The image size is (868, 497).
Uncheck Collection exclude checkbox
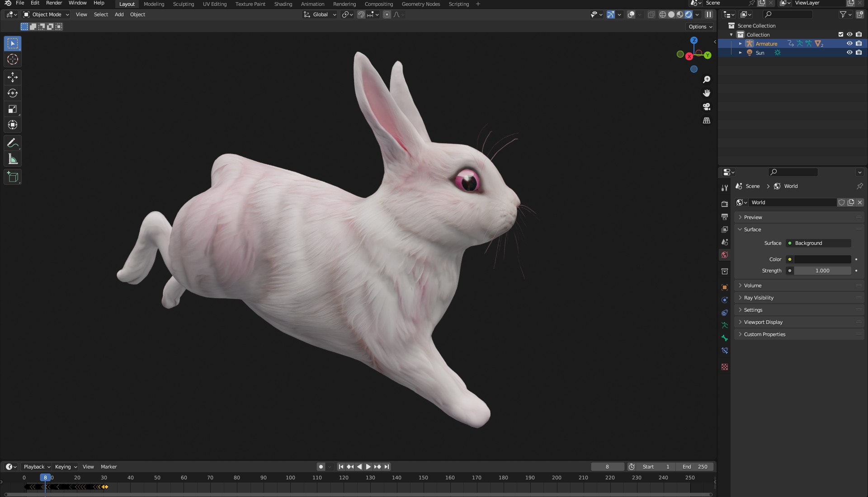click(841, 34)
